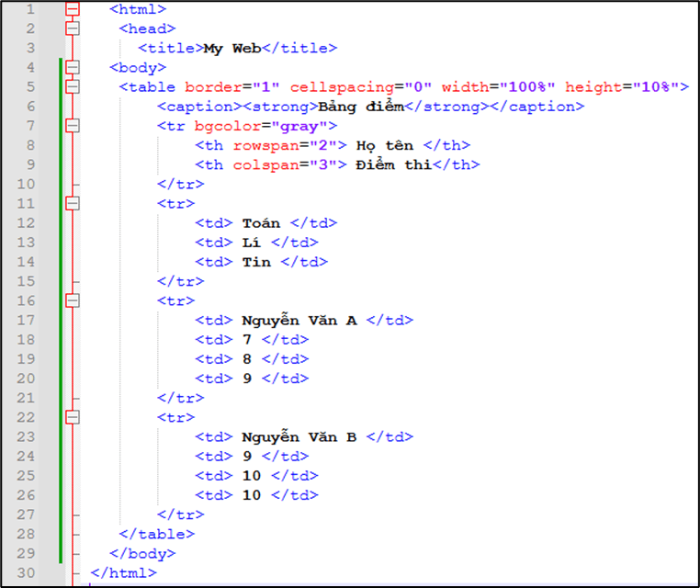Fold the gray header row on line 7
Image resolution: width=700 pixels, height=588 pixels.
click(73, 126)
